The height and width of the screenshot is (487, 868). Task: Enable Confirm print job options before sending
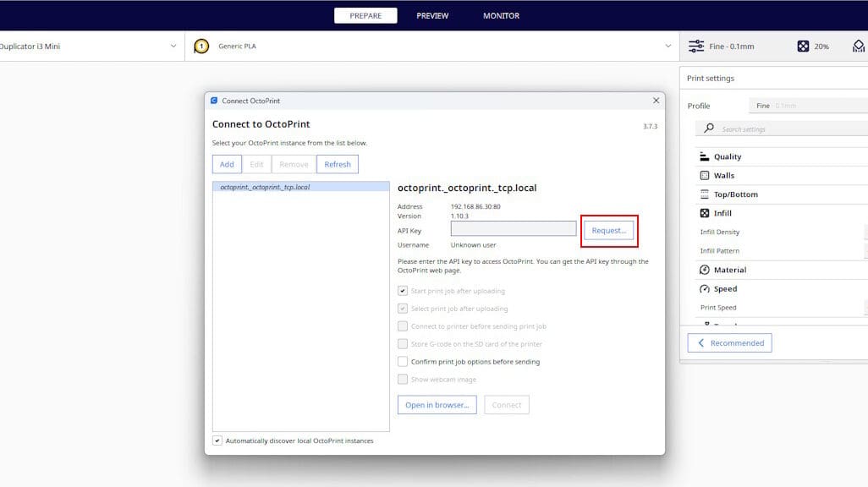(403, 361)
